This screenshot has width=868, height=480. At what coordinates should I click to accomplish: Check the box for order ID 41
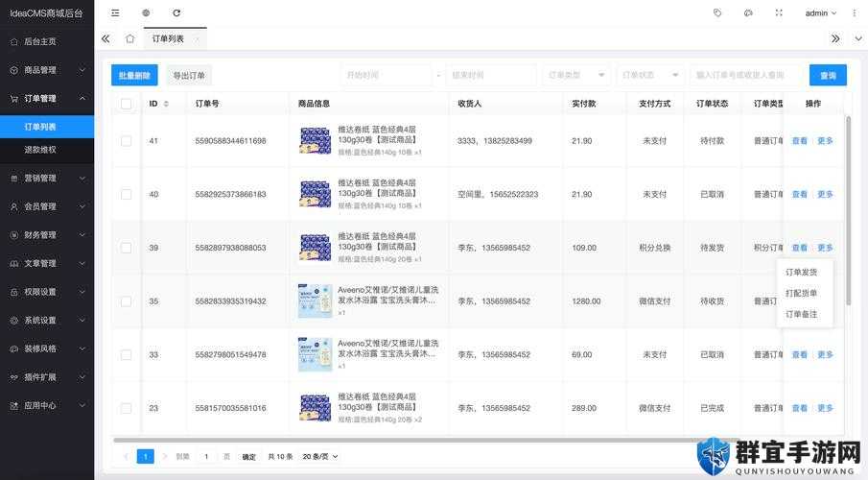pos(127,141)
